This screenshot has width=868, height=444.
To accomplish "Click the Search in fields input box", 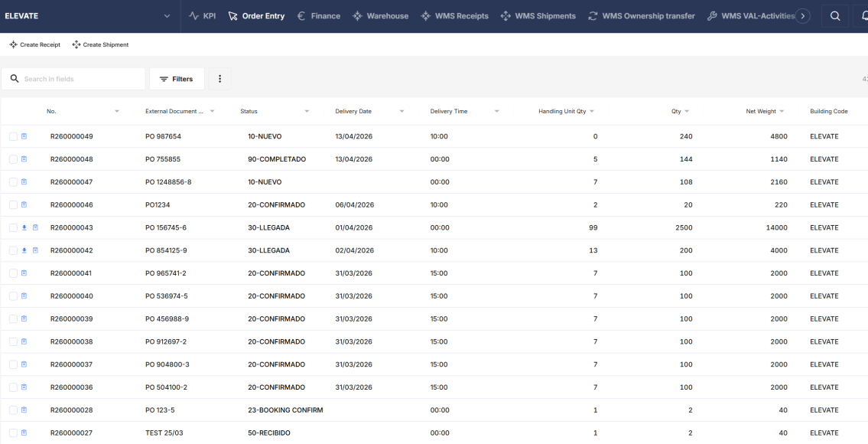I will pyautogui.click(x=73, y=79).
